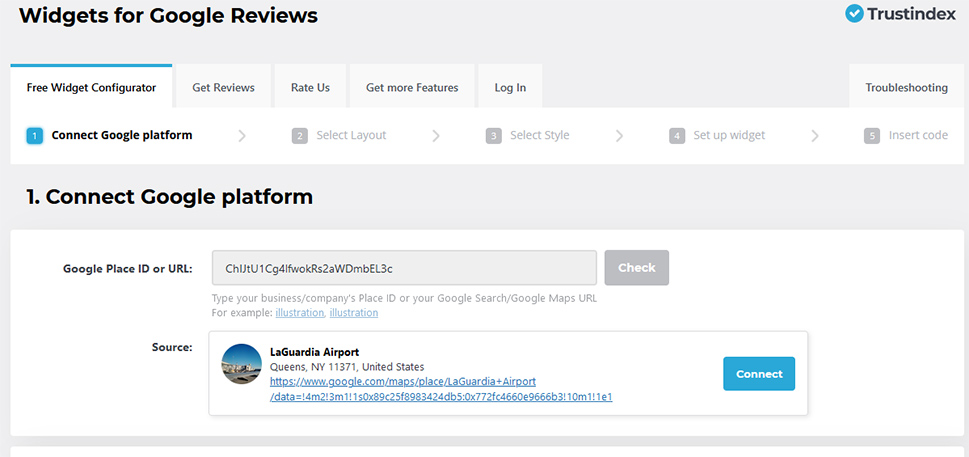Go to the Set up widget step
Screen dimensions: 969x457
729,135
